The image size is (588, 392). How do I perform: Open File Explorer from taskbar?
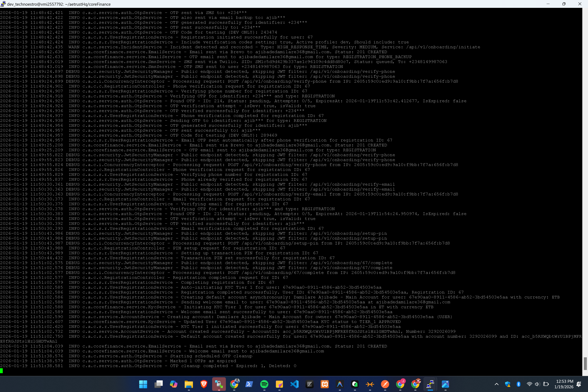coord(189,384)
